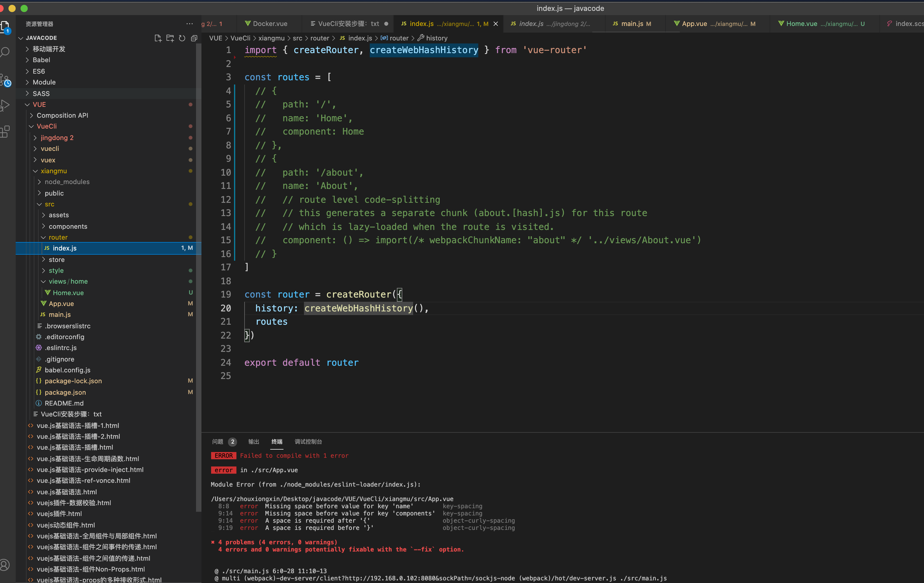Image resolution: width=924 pixels, height=583 pixels.
Task: Expand the Module folder
Action: click(27, 82)
